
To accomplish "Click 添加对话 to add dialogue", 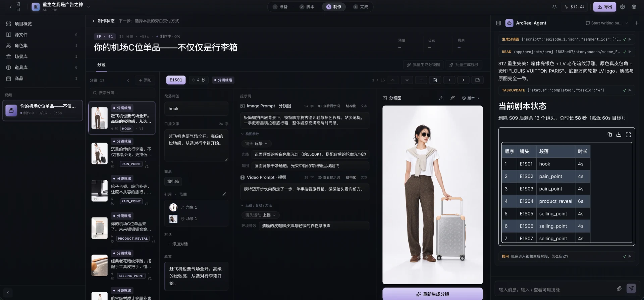I will (177, 244).
